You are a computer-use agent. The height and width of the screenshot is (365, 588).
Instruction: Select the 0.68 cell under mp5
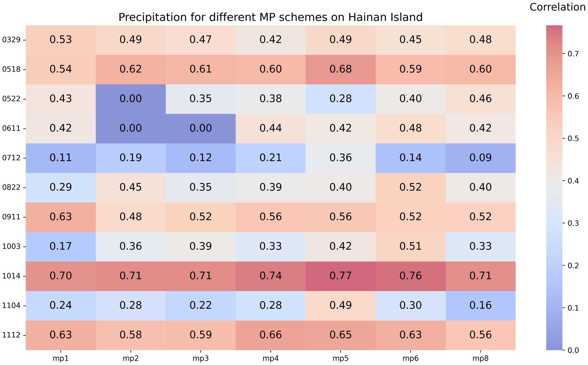pos(340,69)
